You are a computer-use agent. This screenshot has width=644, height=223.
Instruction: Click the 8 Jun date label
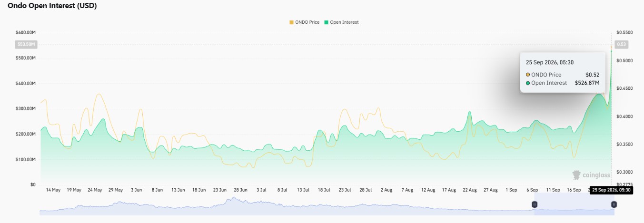coord(157,190)
